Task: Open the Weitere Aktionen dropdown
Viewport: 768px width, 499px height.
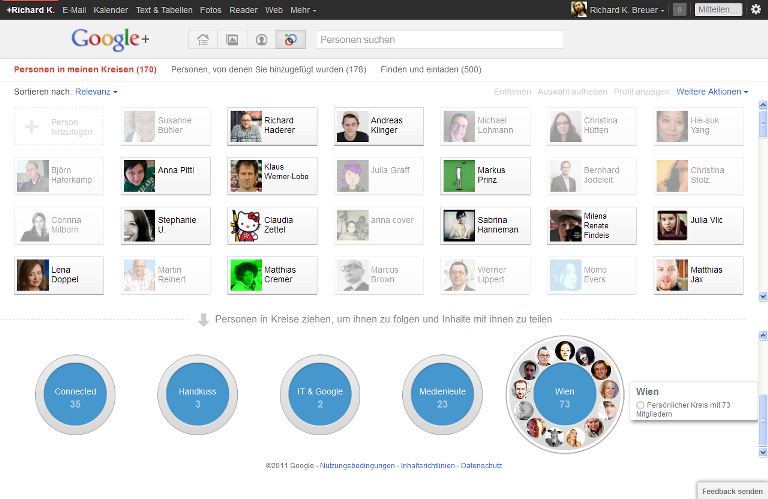Action: [711, 92]
